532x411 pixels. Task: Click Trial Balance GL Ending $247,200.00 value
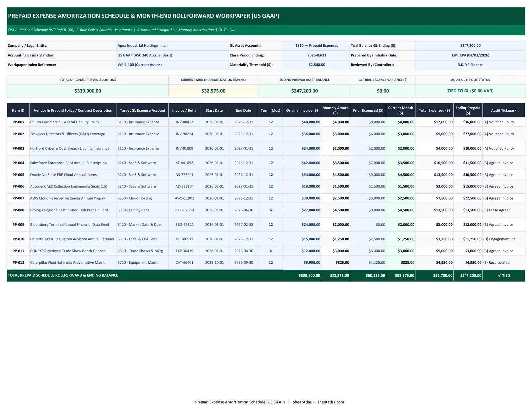[x=470, y=46]
